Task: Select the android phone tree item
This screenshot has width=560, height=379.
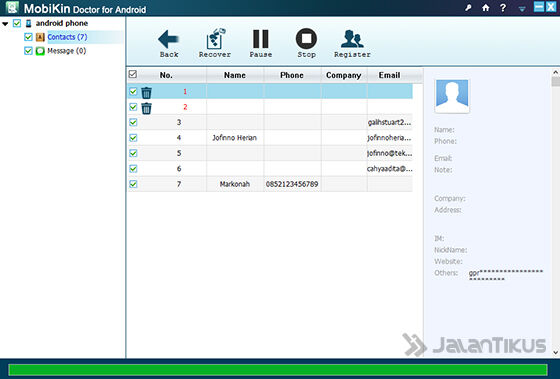Action: [x=61, y=23]
